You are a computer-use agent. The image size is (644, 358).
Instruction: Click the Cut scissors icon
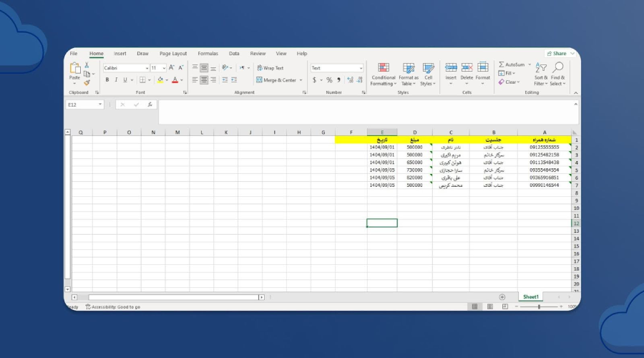(x=87, y=65)
